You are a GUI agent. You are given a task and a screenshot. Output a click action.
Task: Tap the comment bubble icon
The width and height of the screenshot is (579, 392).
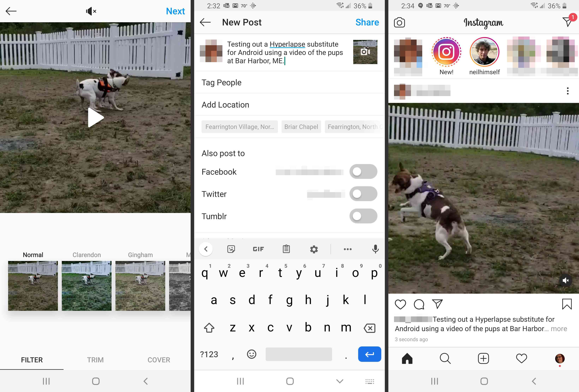pyautogui.click(x=419, y=304)
